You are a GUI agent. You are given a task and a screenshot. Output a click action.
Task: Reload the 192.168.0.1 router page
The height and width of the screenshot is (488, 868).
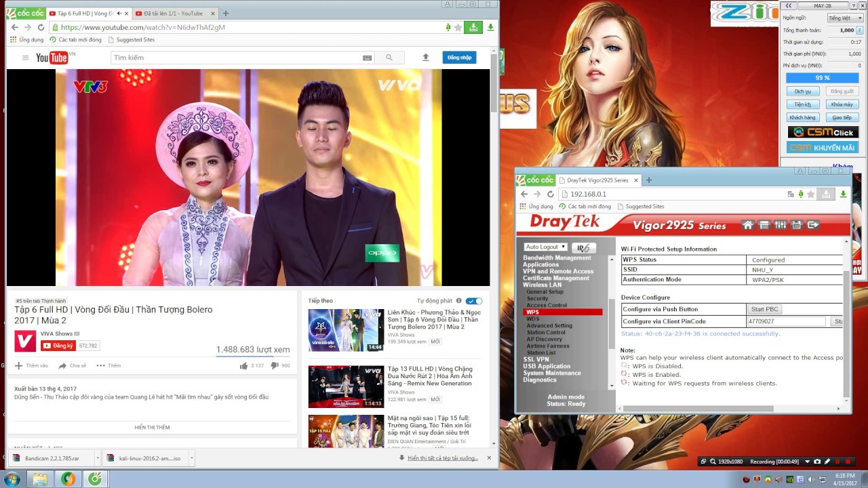click(551, 194)
